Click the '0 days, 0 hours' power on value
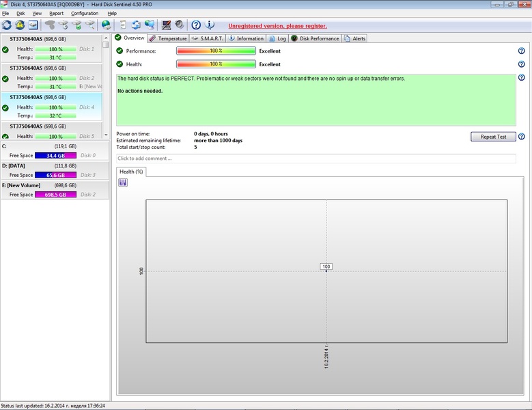 211,134
